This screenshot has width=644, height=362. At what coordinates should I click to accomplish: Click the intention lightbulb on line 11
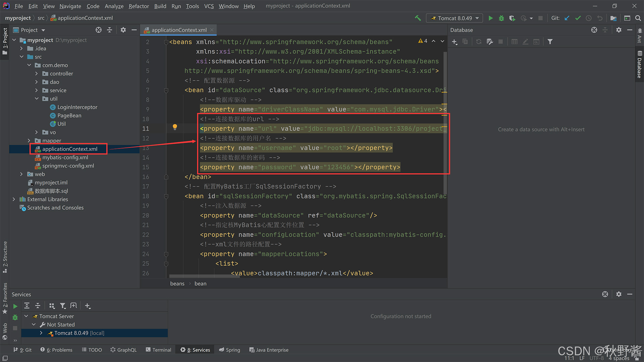click(x=175, y=127)
